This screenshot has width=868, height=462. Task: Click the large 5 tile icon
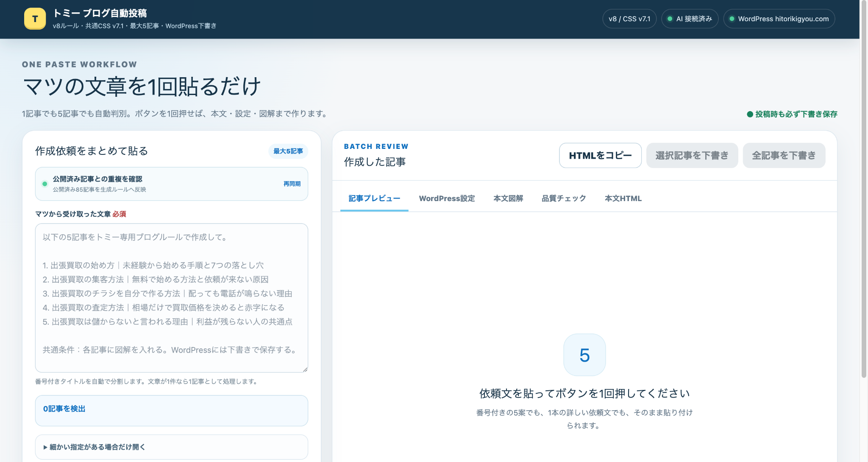click(x=584, y=355)
